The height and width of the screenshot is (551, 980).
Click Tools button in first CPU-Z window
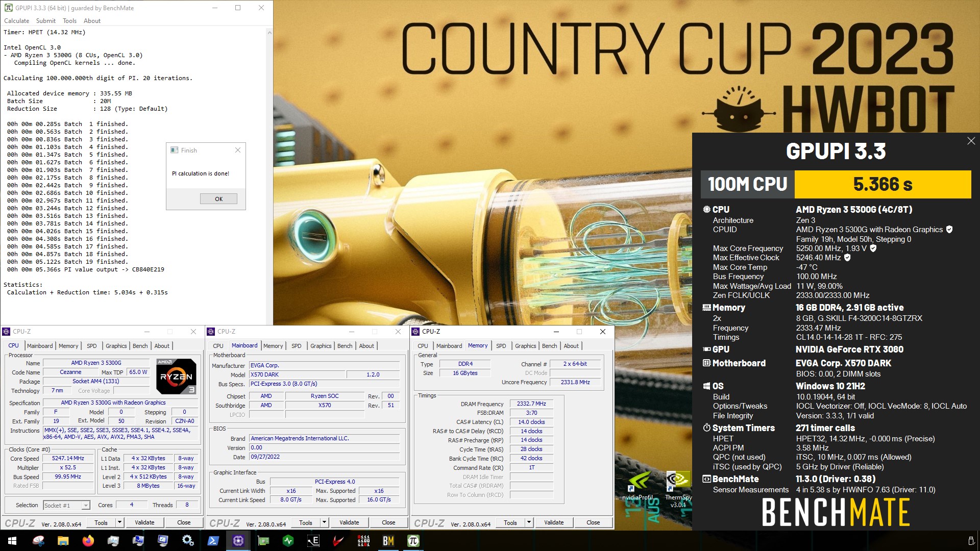click(101, 522)
